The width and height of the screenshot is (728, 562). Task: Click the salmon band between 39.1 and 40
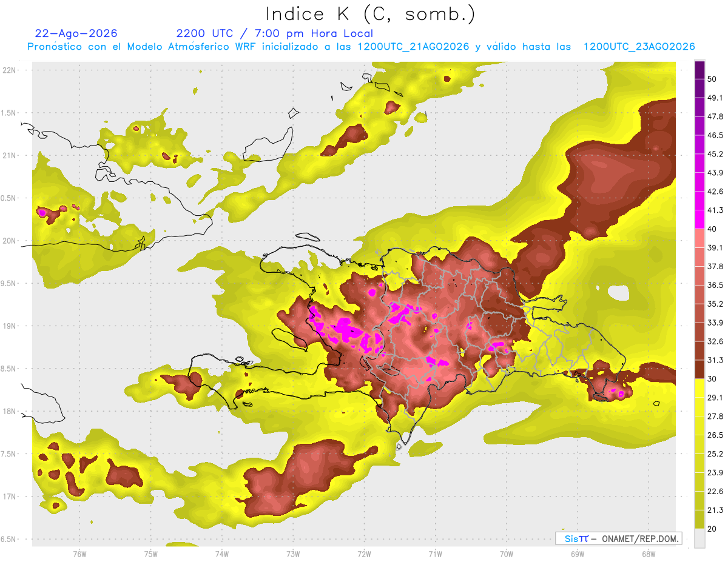[x=699, y=238]
